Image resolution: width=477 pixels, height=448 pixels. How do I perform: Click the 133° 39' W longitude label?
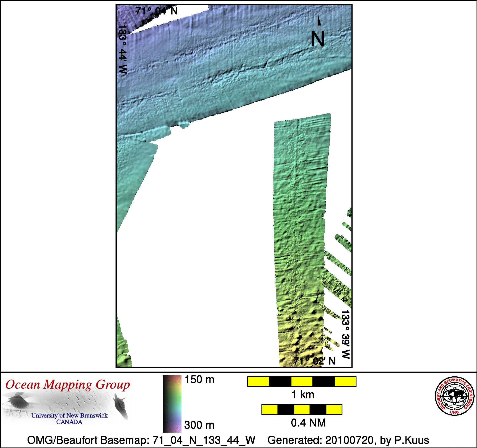click(346, 334)
